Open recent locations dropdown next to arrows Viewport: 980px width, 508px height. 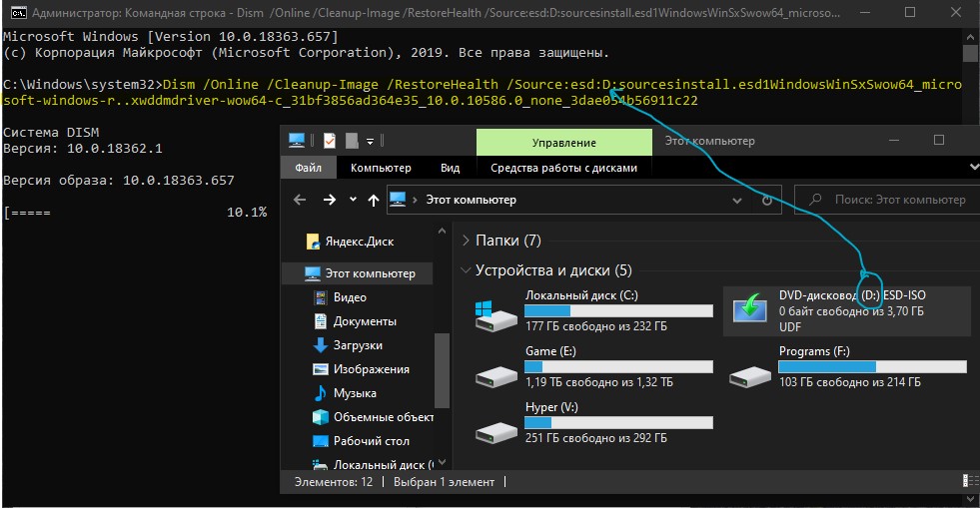click(353, 200)
